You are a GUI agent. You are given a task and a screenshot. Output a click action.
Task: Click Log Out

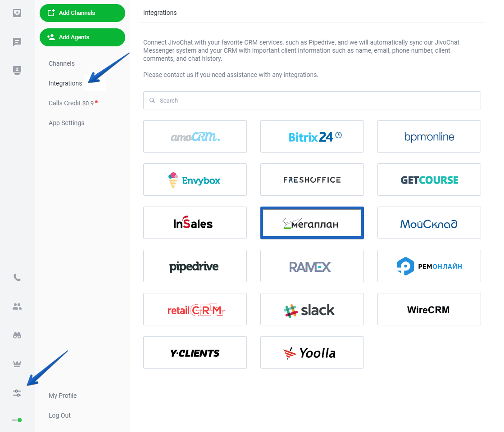tap(59, 415)
